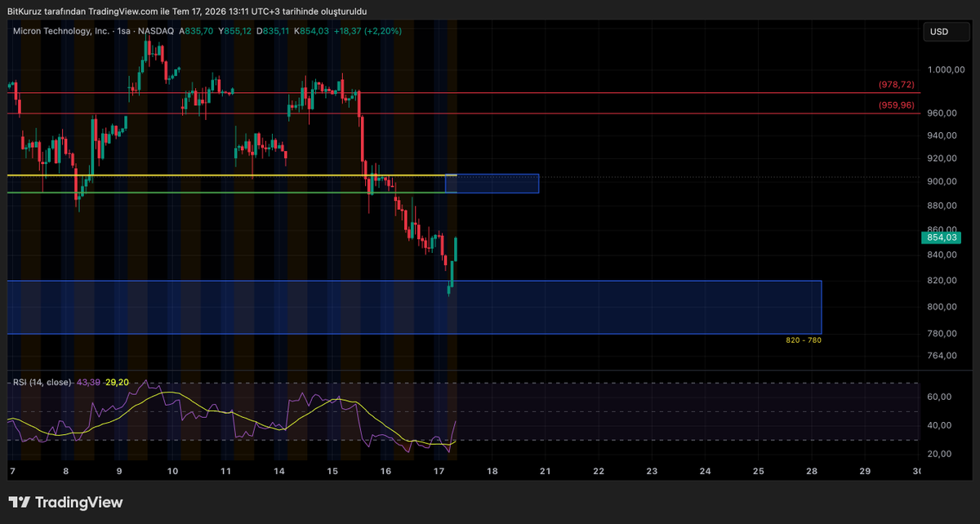Viewport: 980px width, 524px height.
Task: Select the small blue rectangle near 900
Action: 492,184
